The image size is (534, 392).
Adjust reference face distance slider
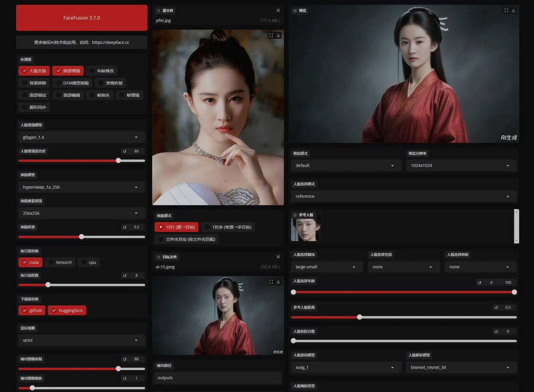[x=404, y=317]
